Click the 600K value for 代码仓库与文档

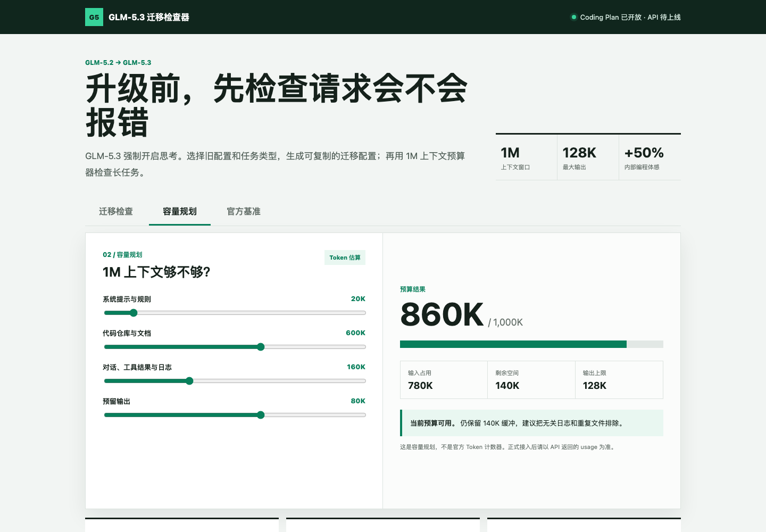pyautogui.click(x=355, y=333)
